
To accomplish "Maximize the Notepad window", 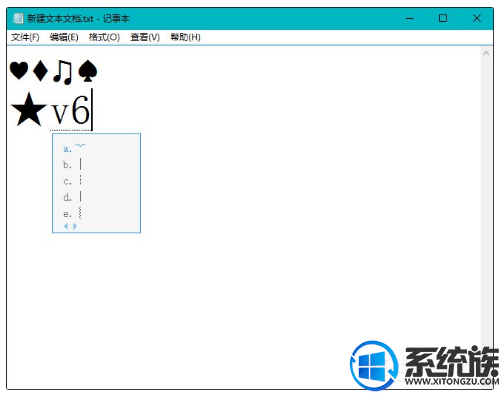I will 443,18.
